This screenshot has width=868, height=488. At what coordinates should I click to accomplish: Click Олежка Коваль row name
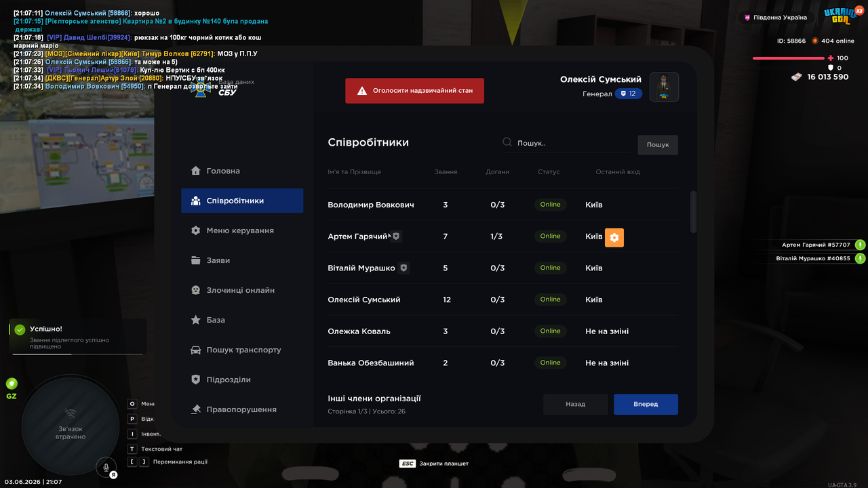[359, 331]
